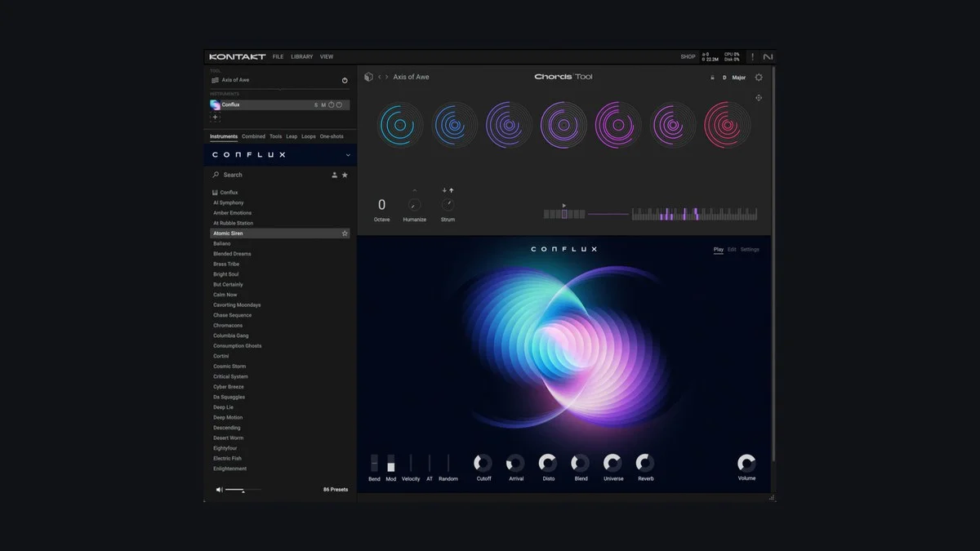Select the fourth chord disc
Viewport: 980px width, 551px height.
(x=563, y=125)
